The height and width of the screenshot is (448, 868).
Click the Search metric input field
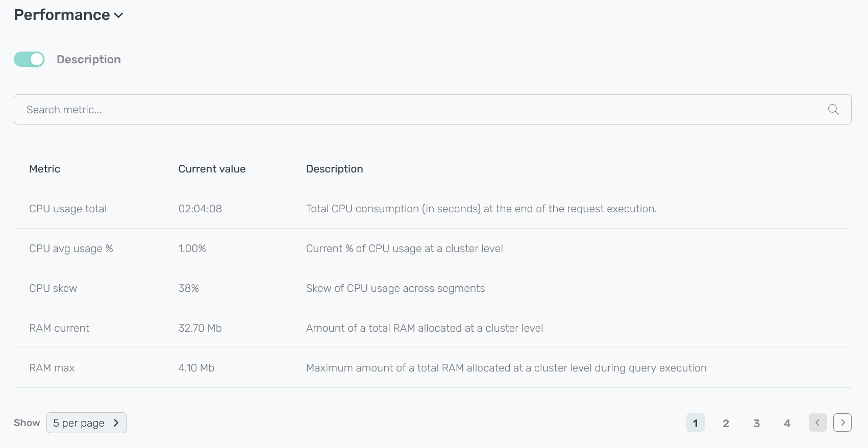coord(418,110)
